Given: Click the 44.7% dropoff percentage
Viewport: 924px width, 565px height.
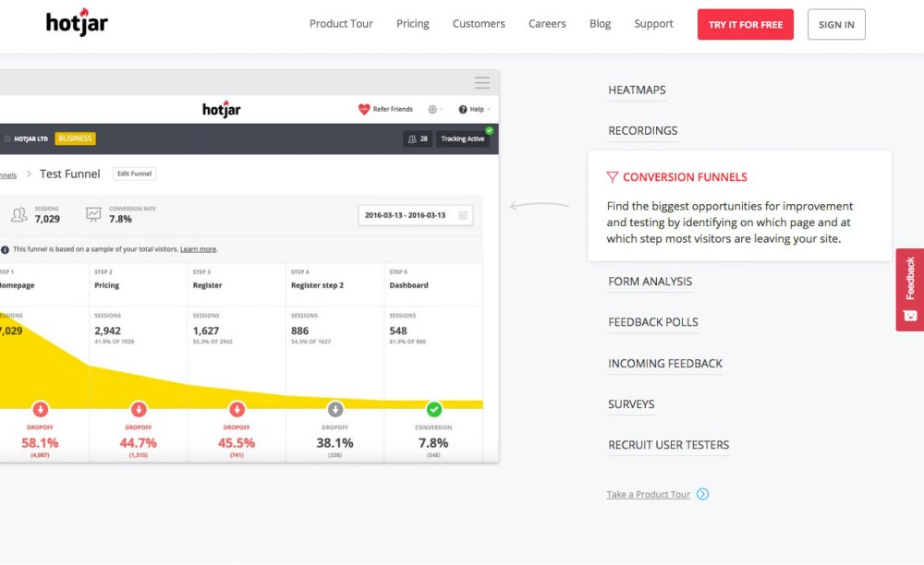Looking at the screenshot, I should (x=139, y=443).
